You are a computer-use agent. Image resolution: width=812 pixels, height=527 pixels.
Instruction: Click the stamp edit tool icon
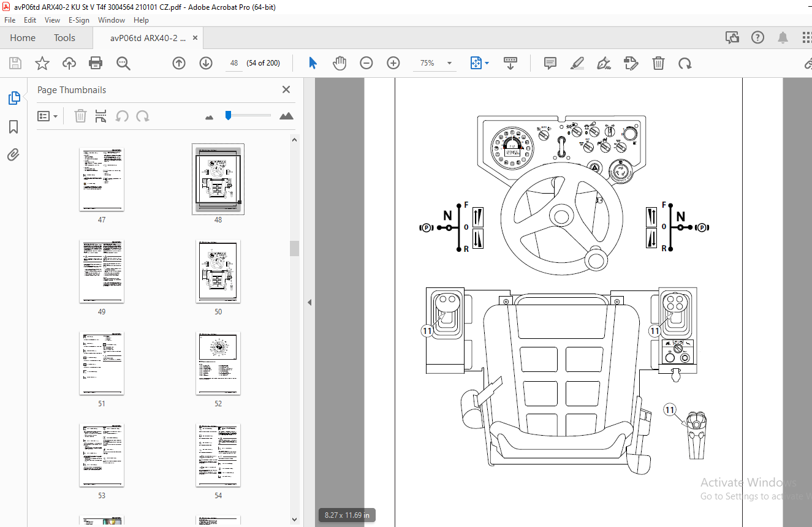[x=631, y=63]
